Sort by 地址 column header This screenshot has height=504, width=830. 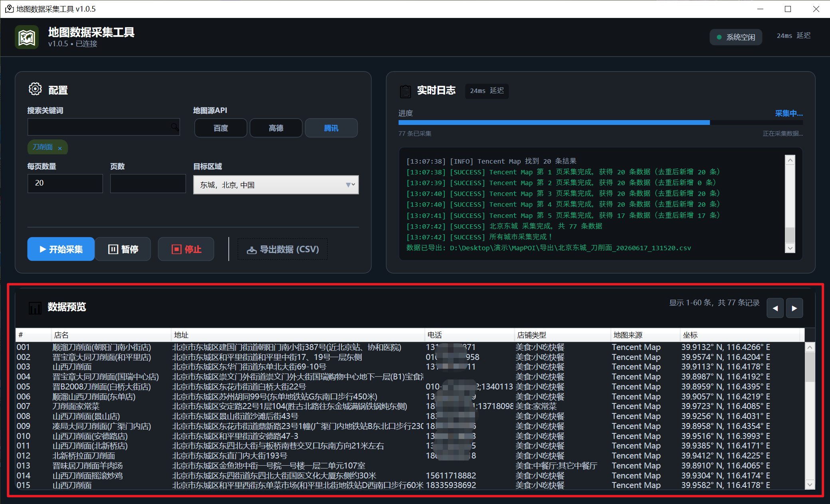pos(298,335)
